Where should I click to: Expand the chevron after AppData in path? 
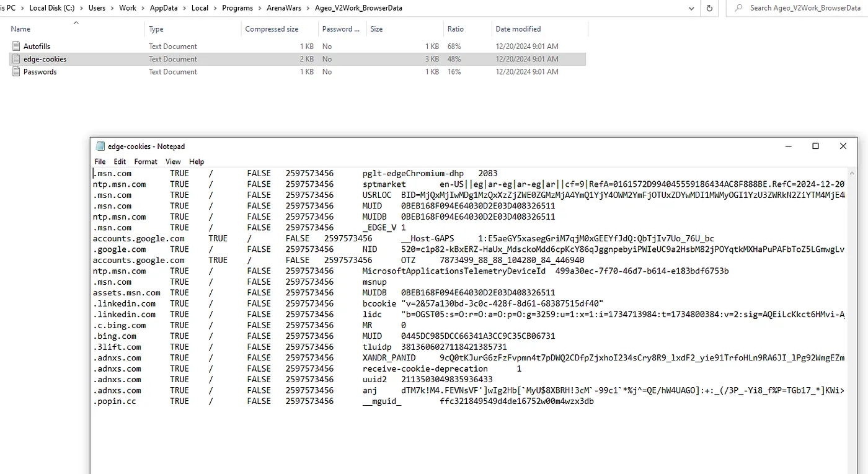click(x=185, y=8)
